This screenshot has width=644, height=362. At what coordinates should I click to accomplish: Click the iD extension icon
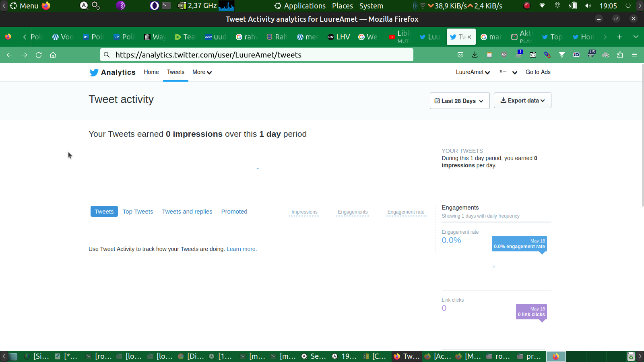576,55
